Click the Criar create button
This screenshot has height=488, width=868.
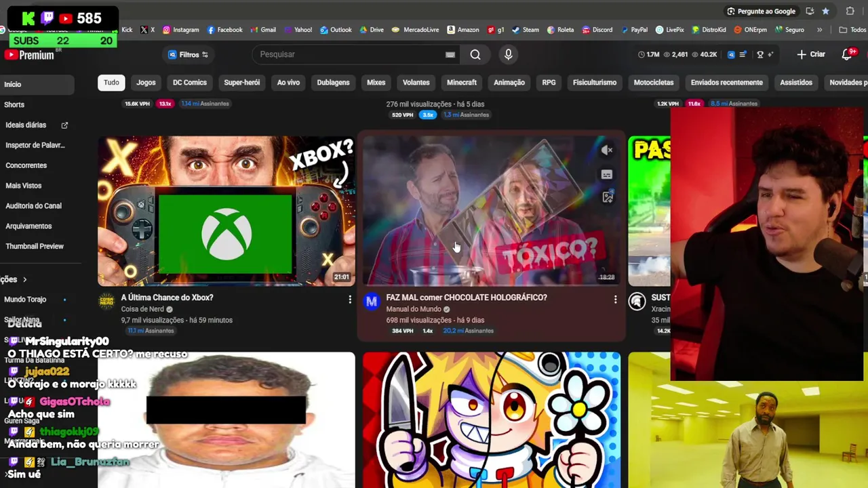tap(811, 54)
